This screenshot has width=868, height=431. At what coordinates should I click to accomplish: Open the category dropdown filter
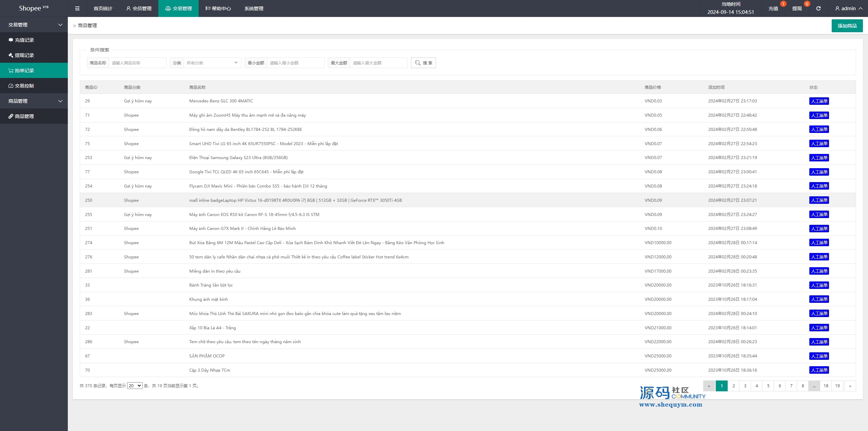(212, 63)
